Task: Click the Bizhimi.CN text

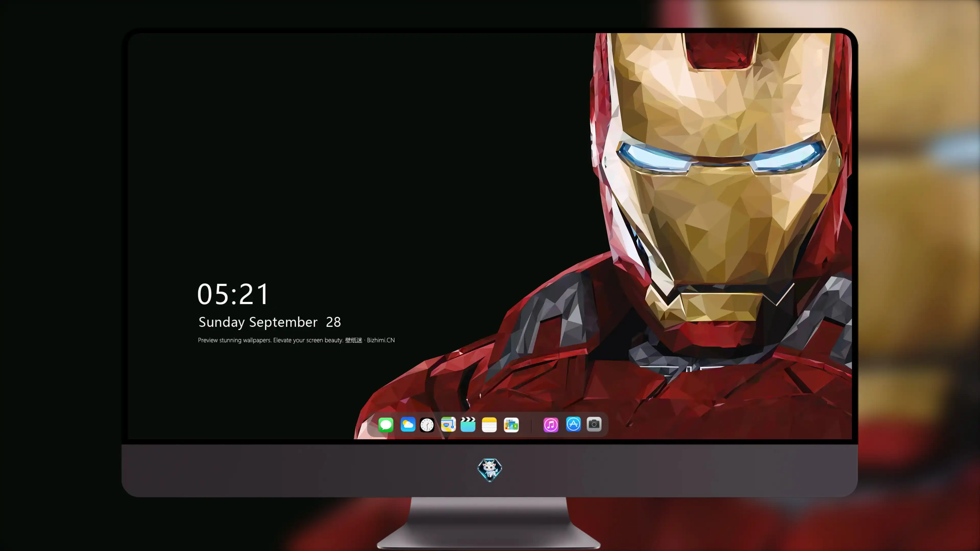Action: point(381,340)
